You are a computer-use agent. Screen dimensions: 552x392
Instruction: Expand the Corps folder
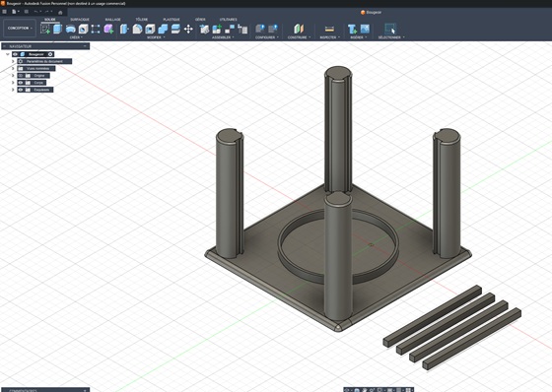point(13,83)
